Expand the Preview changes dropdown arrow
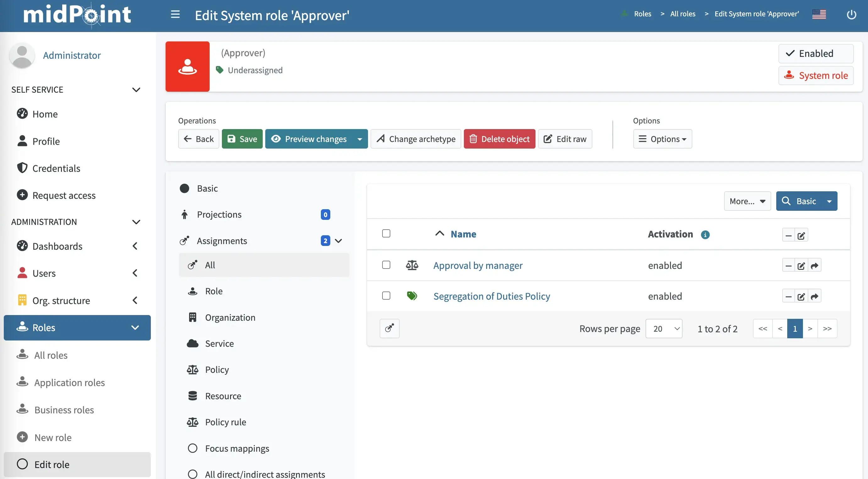Screen dimensions: 868x479 [360, 139]
